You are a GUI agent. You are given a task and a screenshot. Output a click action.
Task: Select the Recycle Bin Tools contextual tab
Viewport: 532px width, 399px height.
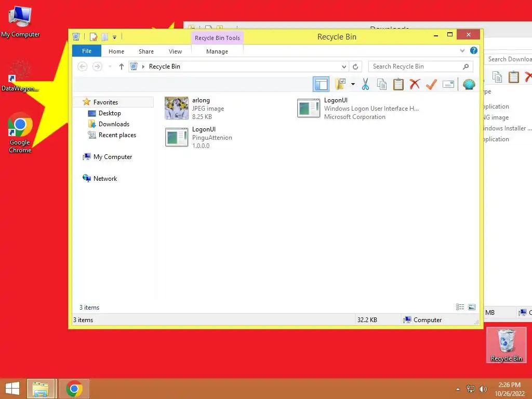coord(217,37)
